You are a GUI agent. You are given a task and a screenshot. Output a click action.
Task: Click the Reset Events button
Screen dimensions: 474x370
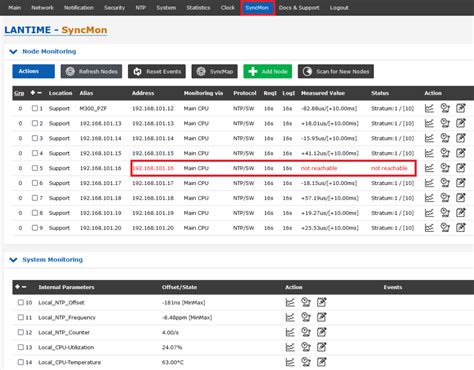point(157,71)
